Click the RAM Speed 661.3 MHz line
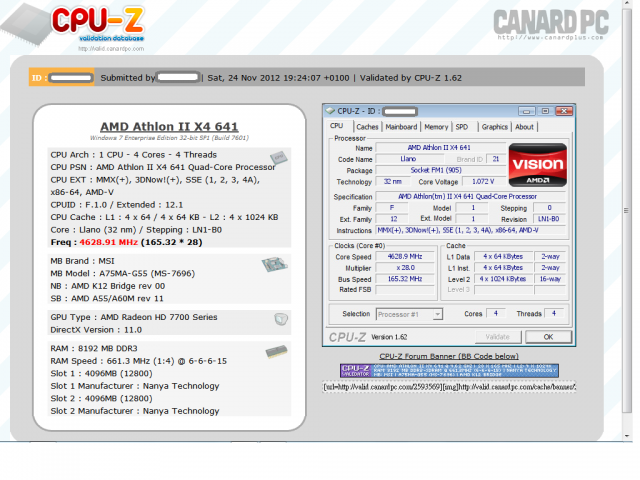Viewport: 640px width, 480px height. coord(139,361)
